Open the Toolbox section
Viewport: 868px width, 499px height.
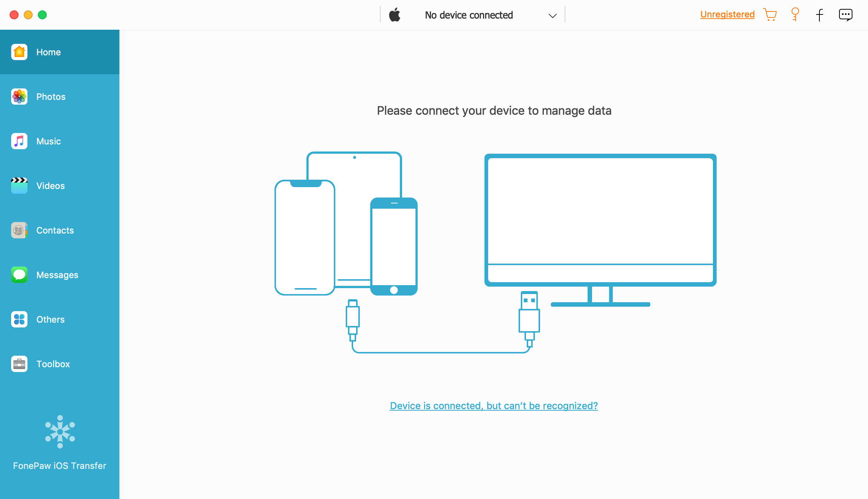[60, 363]
